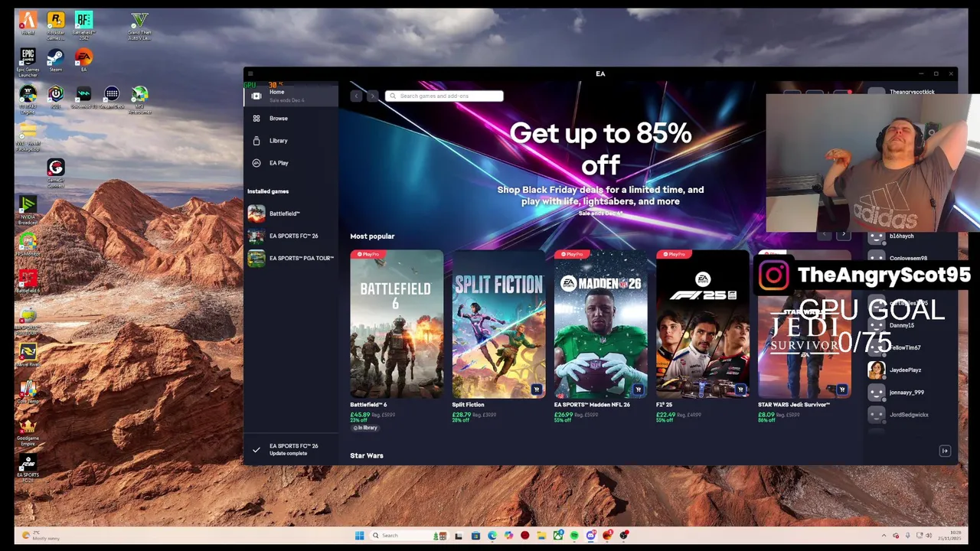980x551 pixels.
Task: Collapse the friends panel with arrow icon
Action: point(945,451)
